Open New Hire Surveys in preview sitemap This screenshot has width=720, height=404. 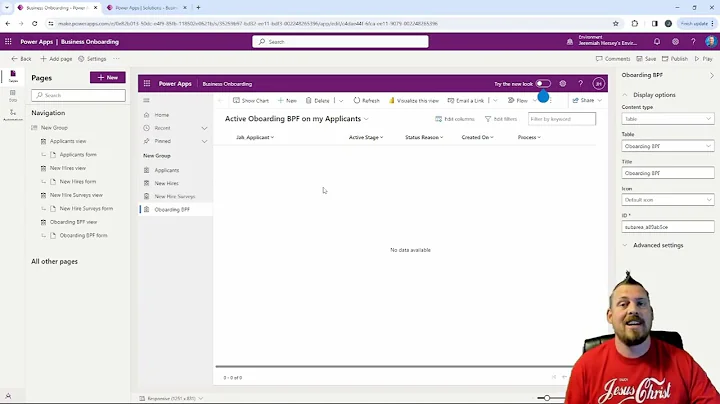(175, 196)
